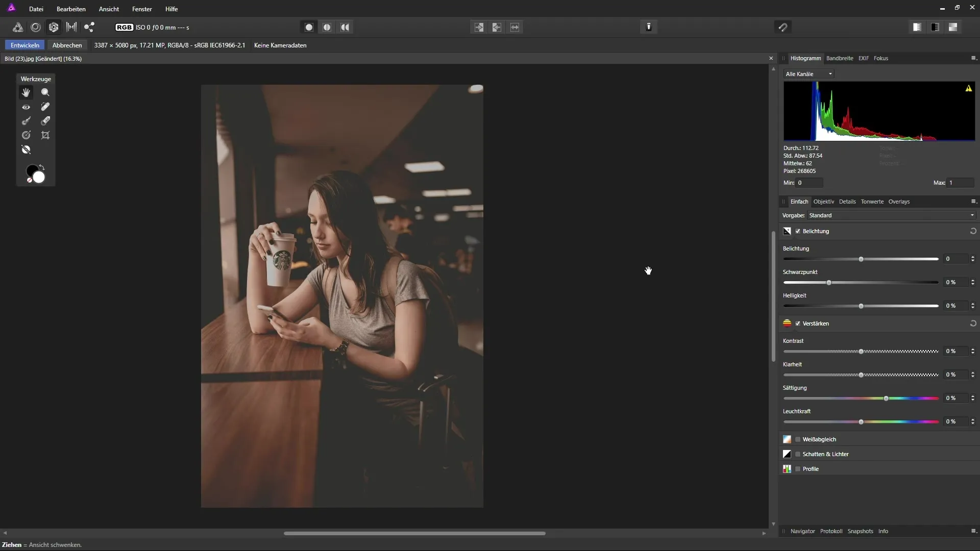
Task: Select mirror view mode icon
Action: coord(345,28)
